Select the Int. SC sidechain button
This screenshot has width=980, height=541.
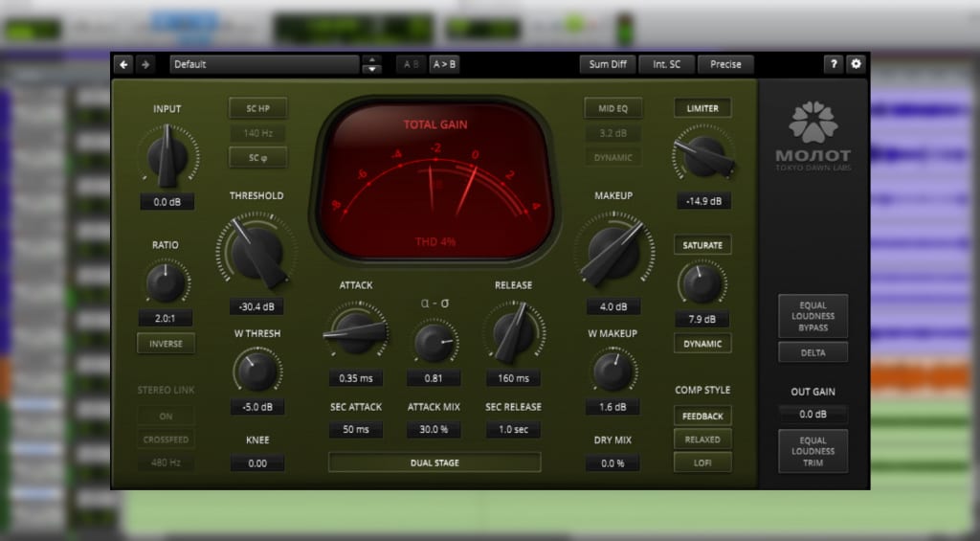(x=666, y=64)
